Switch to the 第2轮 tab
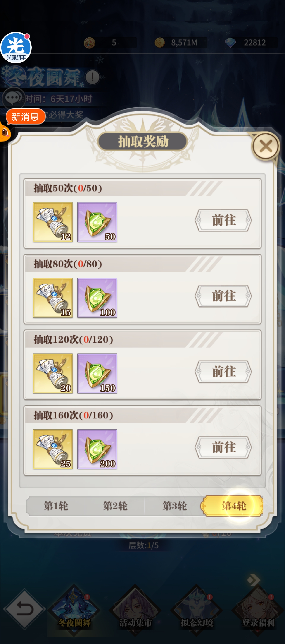The height and width of the screenshot is (644, 285). (115, 506)
